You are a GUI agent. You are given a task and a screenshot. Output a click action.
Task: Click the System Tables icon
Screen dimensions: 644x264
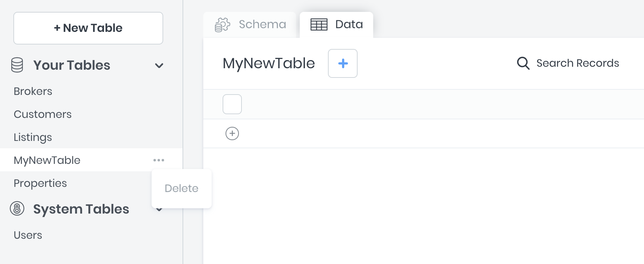[x=17, y=209]
